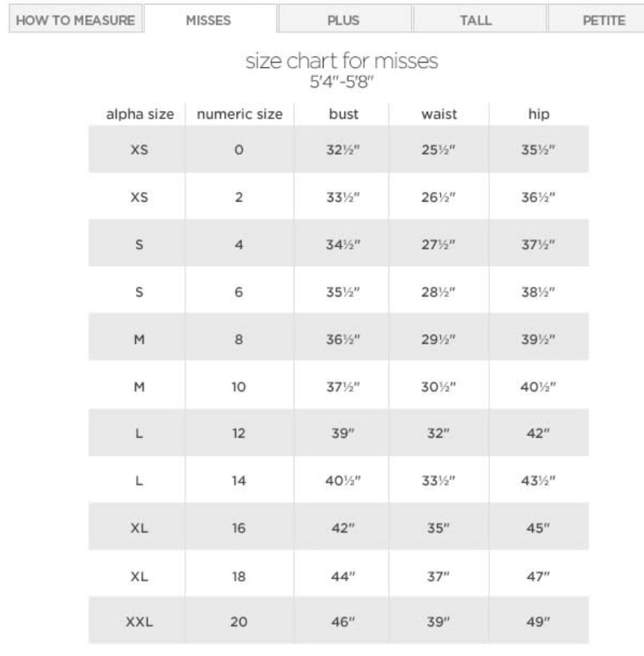Open the Tall size chart tab
644x656 pixels.
476,20
